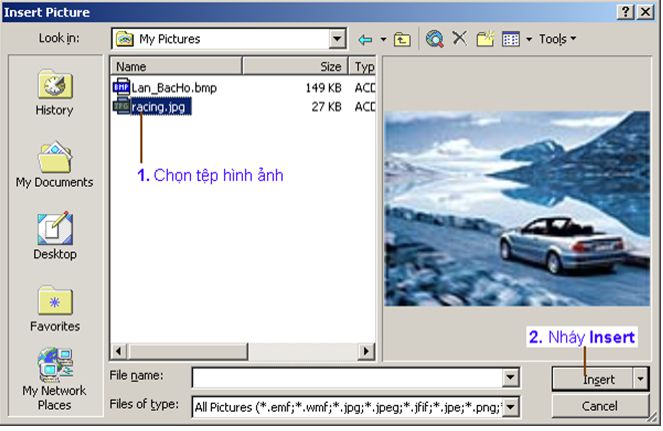663x431 pixels.
Task: Go up one folder level
Action: click(402, 39)
